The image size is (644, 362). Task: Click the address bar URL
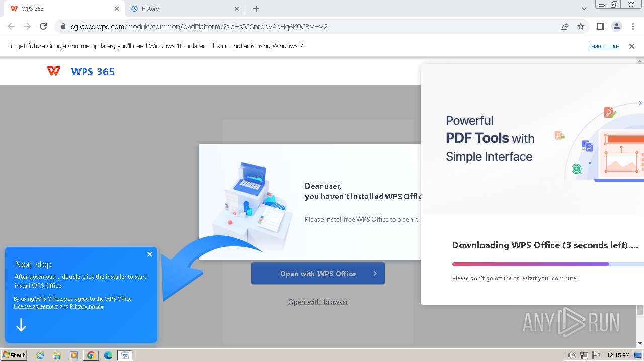pyautogui.click(x=199, y=27)
